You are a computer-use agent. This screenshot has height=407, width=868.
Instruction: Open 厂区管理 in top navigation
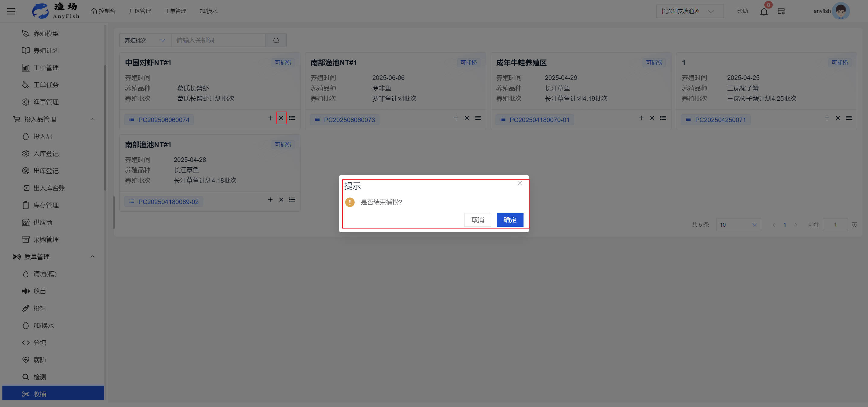tap(140, 11)
